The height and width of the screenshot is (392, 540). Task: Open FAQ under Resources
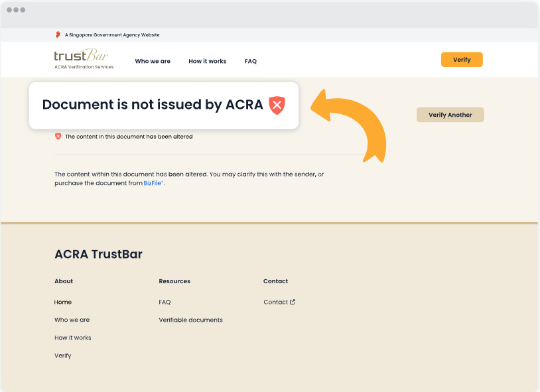(x=165, y=302)
